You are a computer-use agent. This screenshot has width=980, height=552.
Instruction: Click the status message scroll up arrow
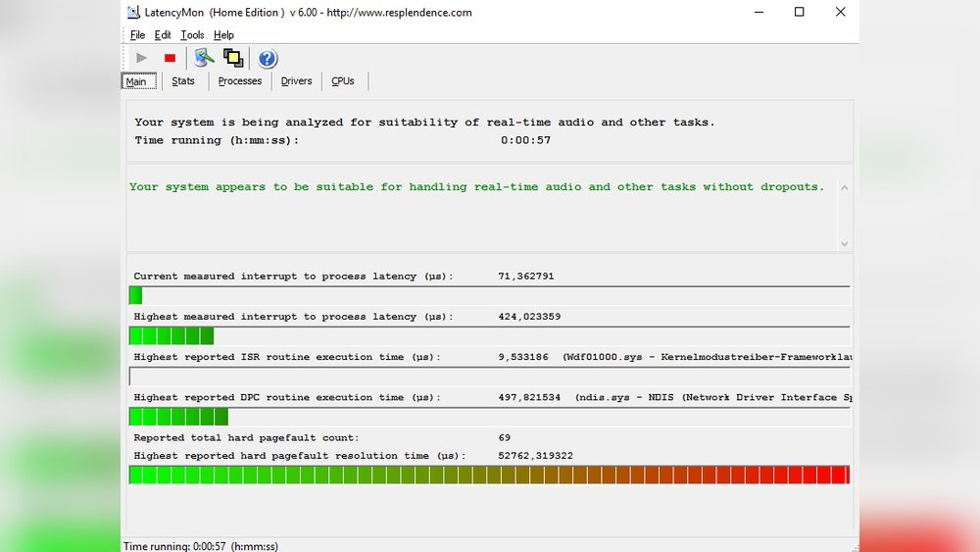845,187
